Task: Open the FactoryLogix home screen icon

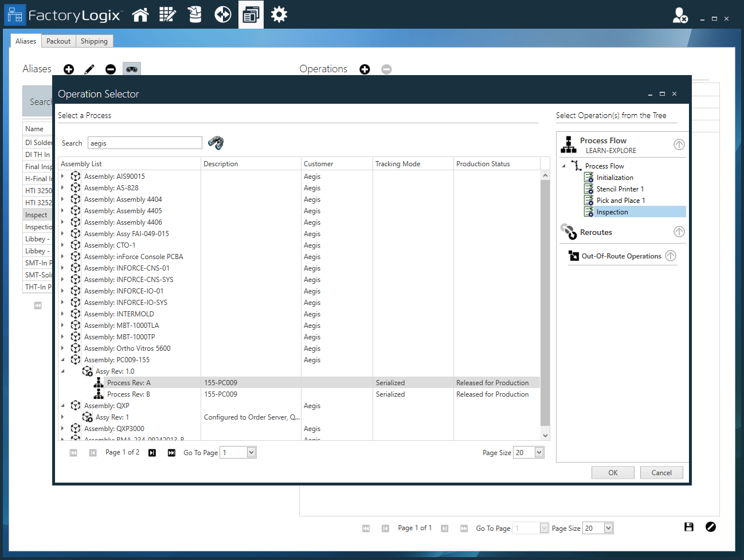Action: tap(140, 14)
